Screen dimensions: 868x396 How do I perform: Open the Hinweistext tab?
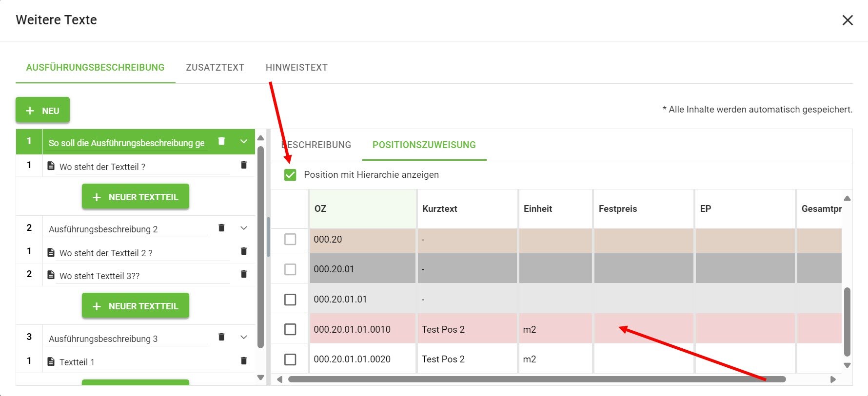pos(296,68)
